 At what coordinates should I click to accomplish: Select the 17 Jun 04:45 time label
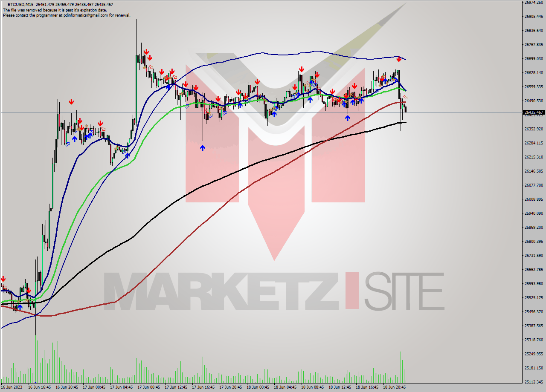121,388
